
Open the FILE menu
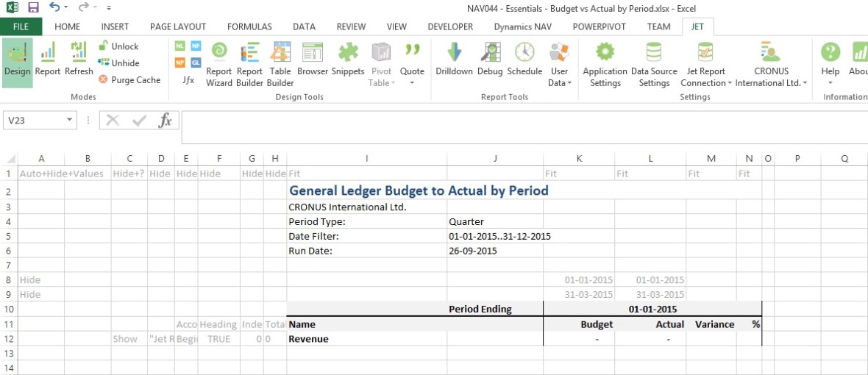[21, 26]
